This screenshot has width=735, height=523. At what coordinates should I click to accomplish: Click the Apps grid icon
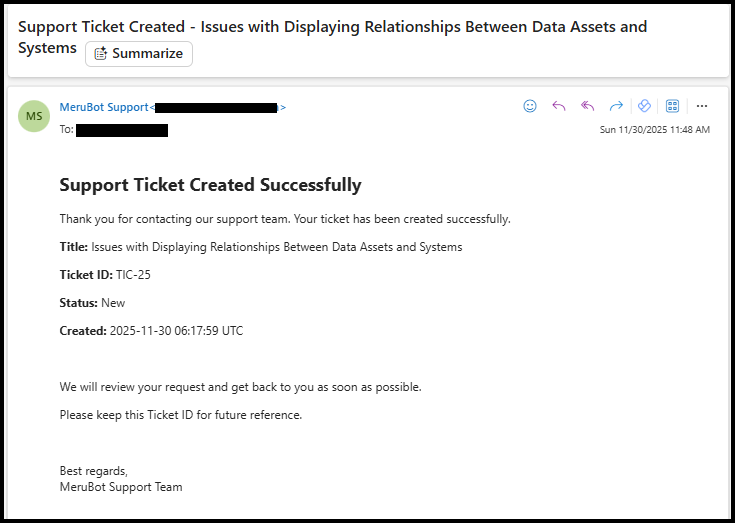pyautogui.click(x=673, y=106)
